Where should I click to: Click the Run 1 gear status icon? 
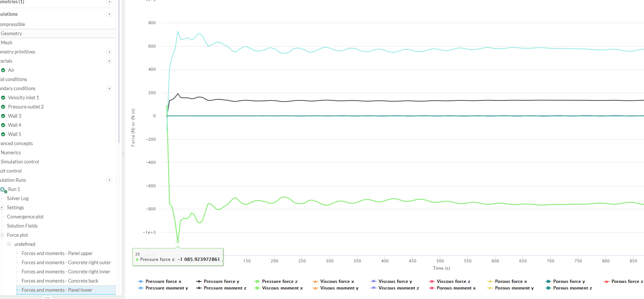click(3, 189)
